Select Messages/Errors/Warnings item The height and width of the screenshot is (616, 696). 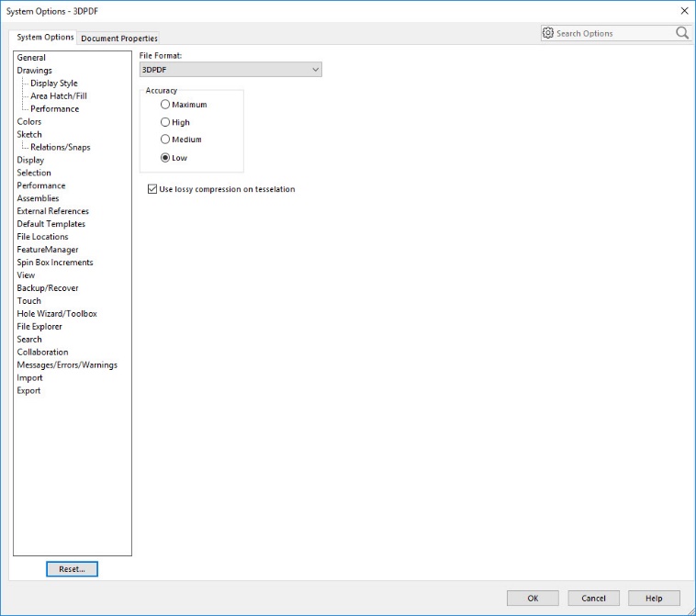67,365
